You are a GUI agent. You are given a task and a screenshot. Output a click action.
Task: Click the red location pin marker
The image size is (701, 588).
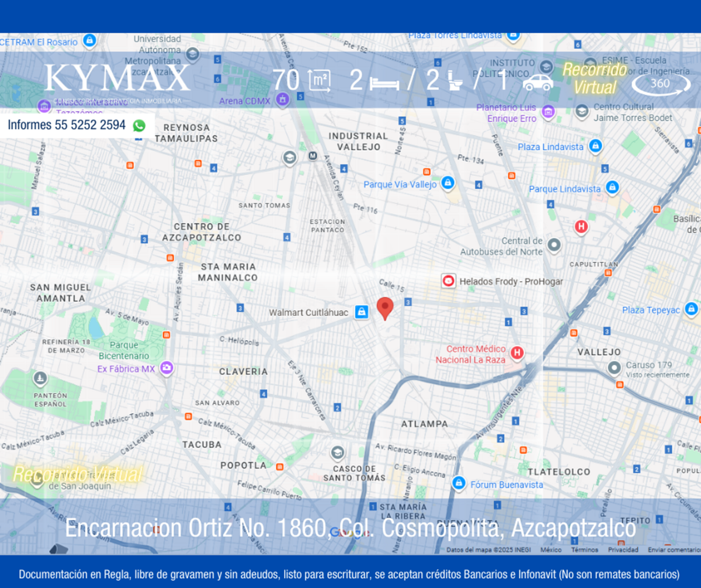pyautogui.click(x=384, y=308)
